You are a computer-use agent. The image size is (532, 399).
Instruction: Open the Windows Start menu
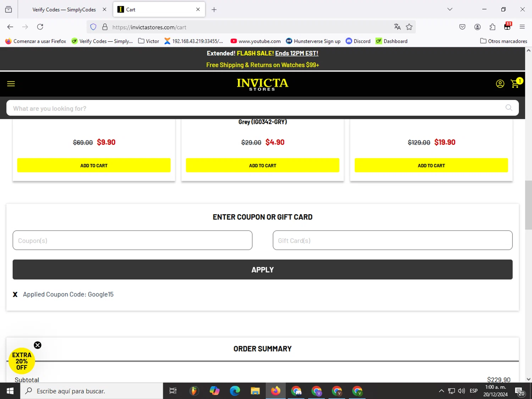(x=10, y=391)
